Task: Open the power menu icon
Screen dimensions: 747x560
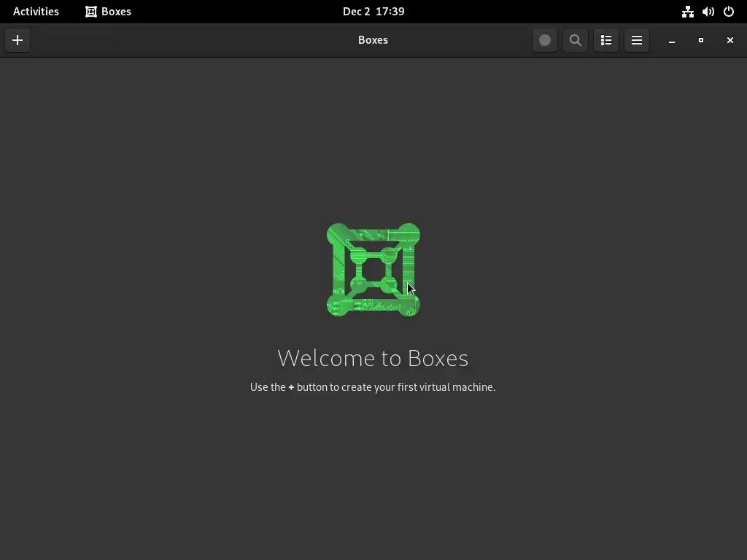Action: (x=729, y=12)
